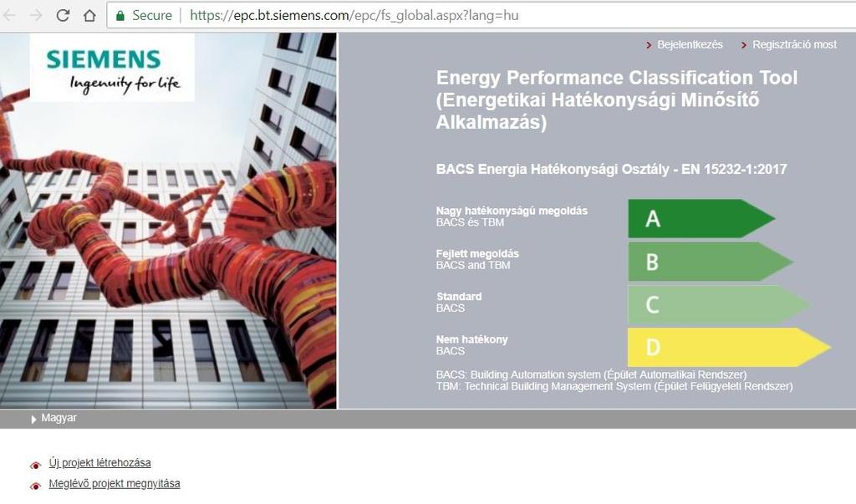Go to the browser home page icon

[x=89, y=15]
